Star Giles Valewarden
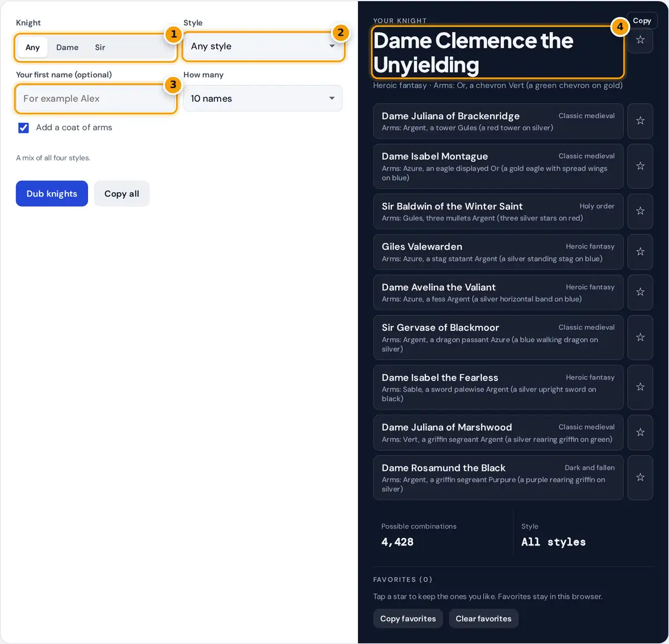 pos(640,252)
